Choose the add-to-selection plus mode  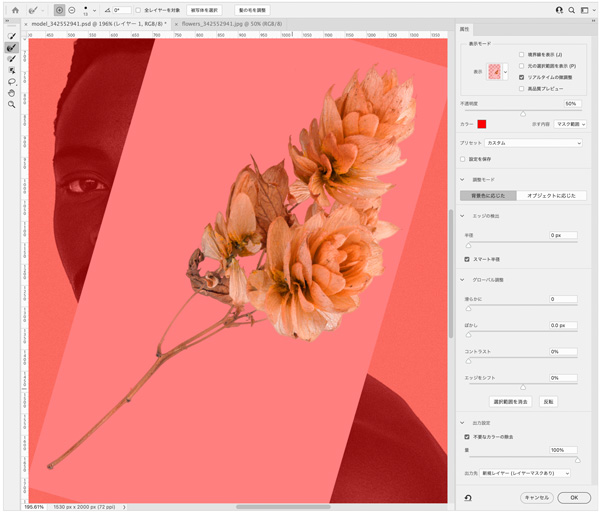pos(59,10)
